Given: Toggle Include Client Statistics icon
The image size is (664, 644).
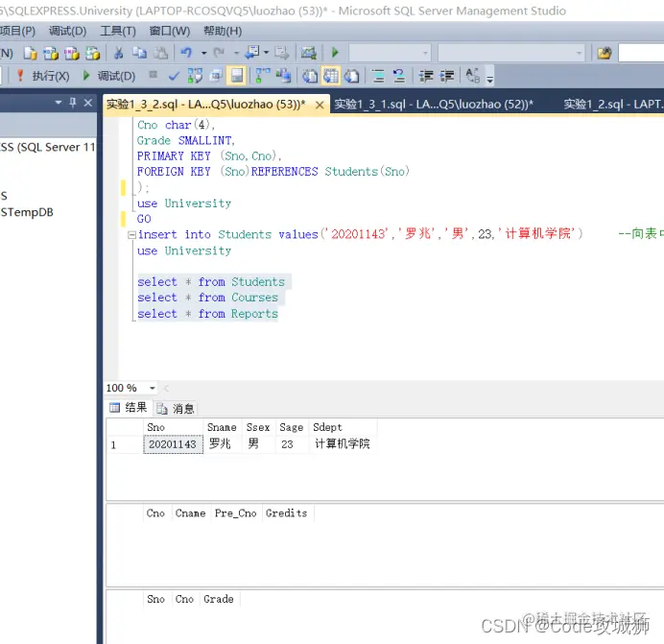Looking at the screenshot, I should point(284,76).
